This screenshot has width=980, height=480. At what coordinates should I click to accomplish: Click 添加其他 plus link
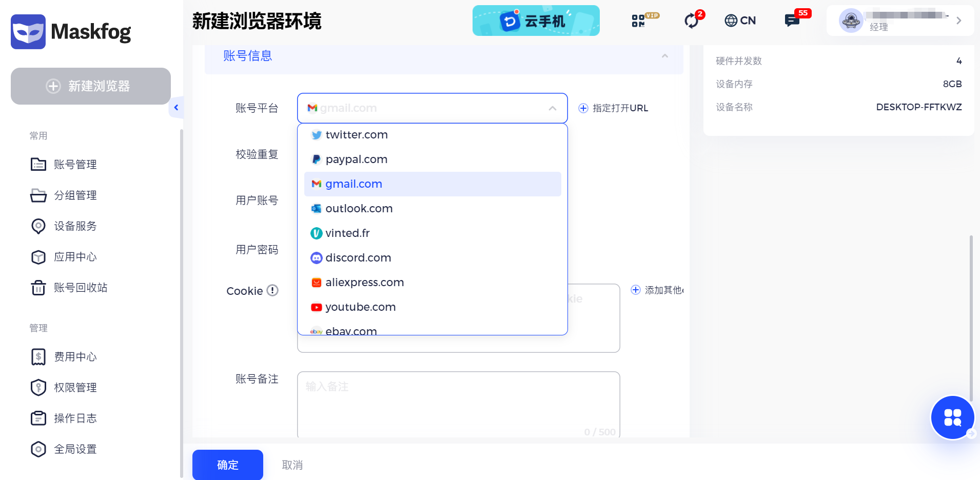click(657, 290)
